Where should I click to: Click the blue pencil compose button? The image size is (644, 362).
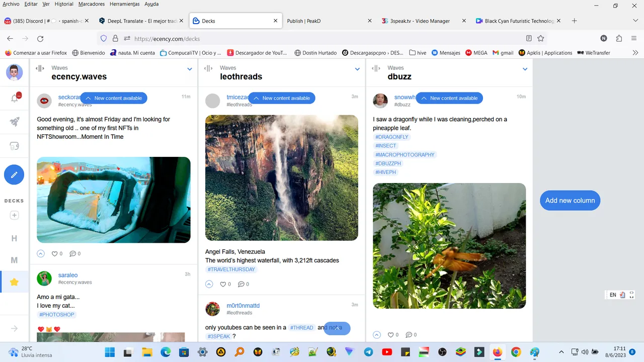14,174
